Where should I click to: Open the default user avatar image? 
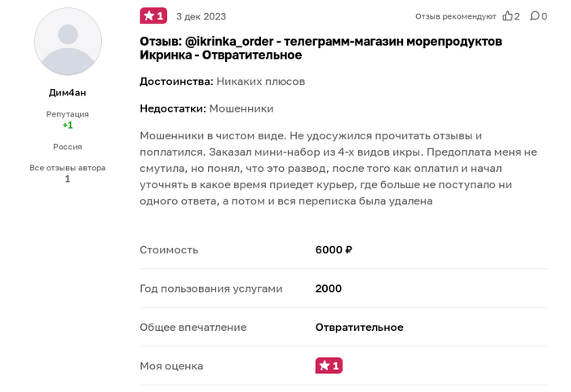pyautogui.click(x=68, y=42)
